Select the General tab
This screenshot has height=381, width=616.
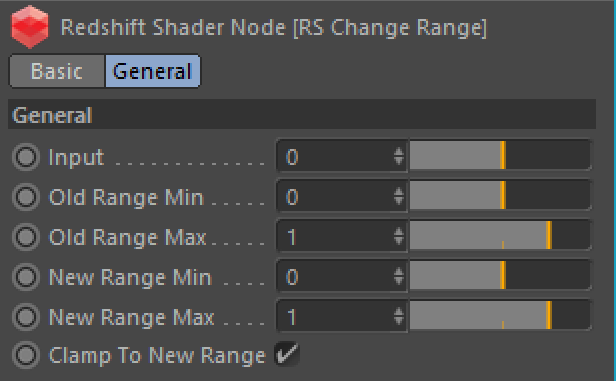[152, 71]
